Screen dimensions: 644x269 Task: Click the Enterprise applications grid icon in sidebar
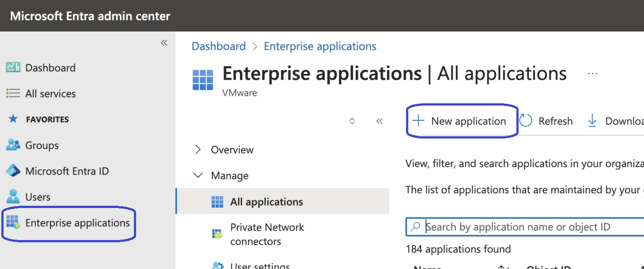point(13,222)
